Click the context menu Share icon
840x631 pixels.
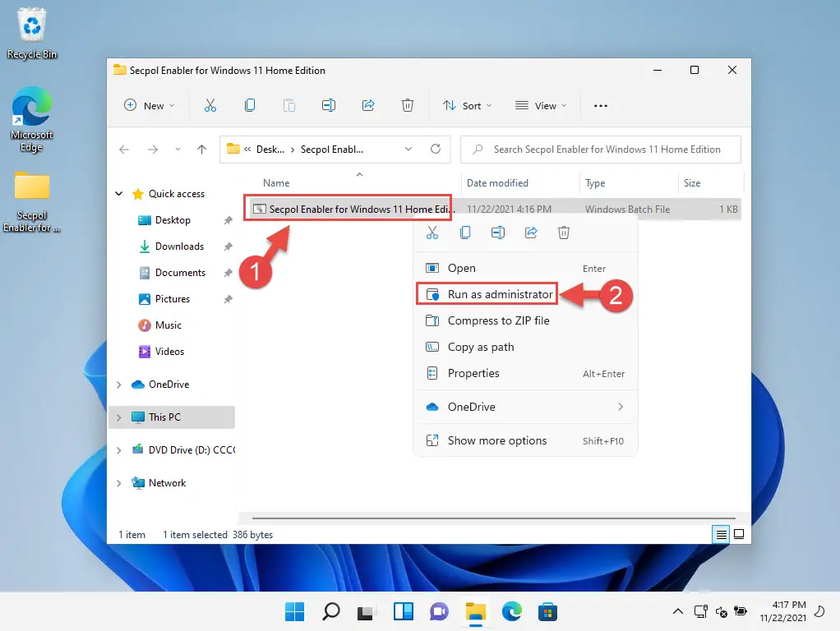coord(531,233)
